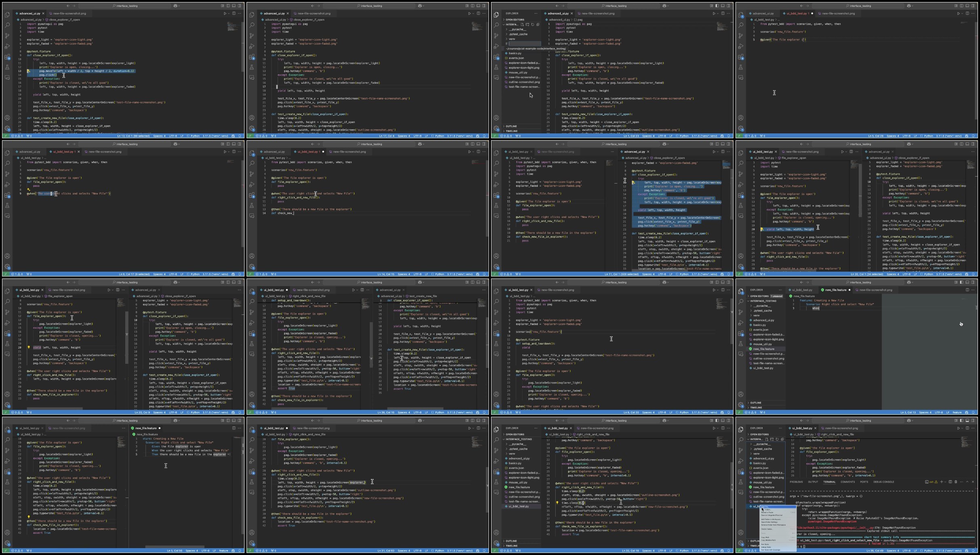Click the warning triangle beside the zsh label
Screen dimensions: 980x555
pos(936,481)
